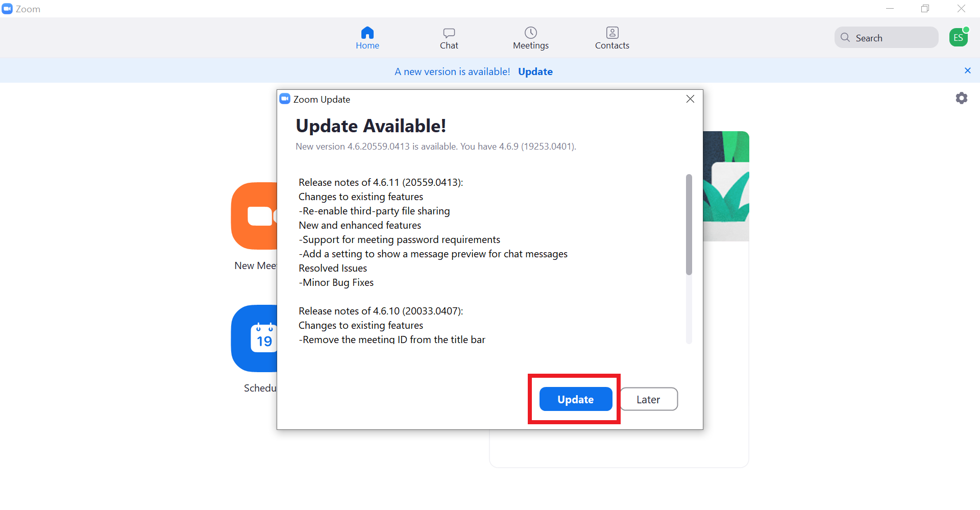Click the Search field

click(x=886, y=38)
